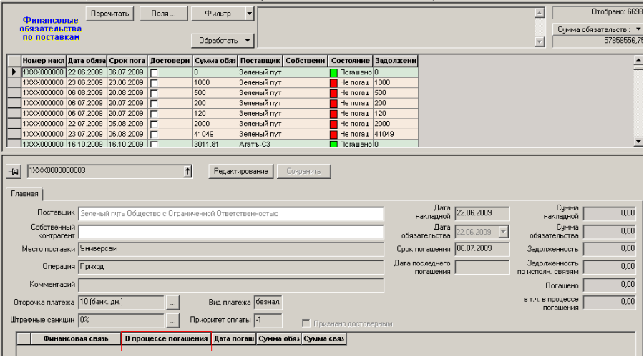Click the Фильтр button

[218, 14]
